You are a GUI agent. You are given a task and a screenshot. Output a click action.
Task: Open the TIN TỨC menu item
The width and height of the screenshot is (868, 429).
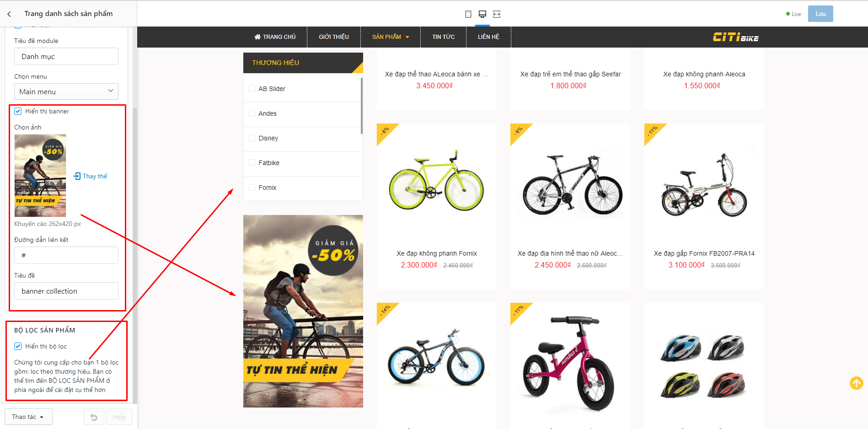pos(444,37)
